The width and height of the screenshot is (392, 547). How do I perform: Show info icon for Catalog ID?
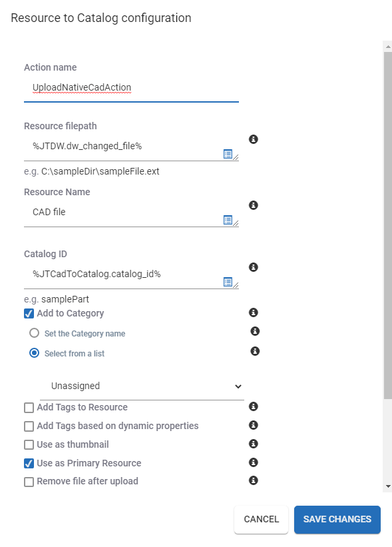pyautogui.click(x=254, y=267)
